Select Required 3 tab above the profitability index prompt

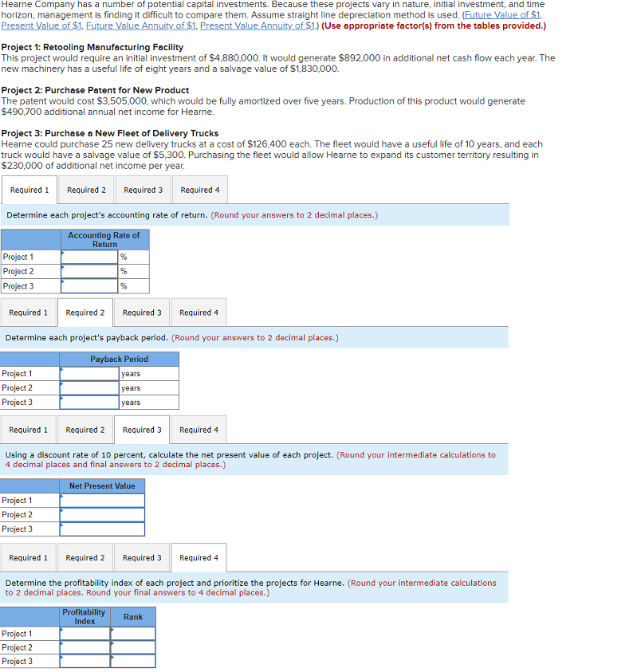click(x=142, y=557)
